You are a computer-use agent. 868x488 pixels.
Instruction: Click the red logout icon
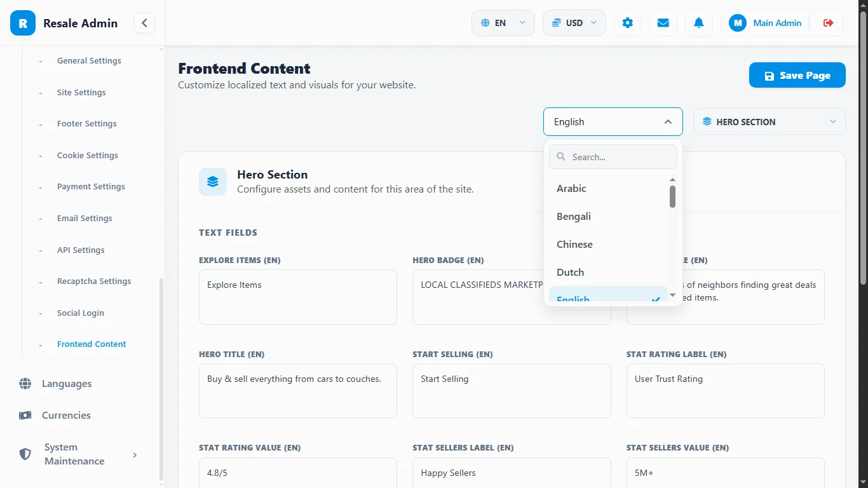(828, 23)
